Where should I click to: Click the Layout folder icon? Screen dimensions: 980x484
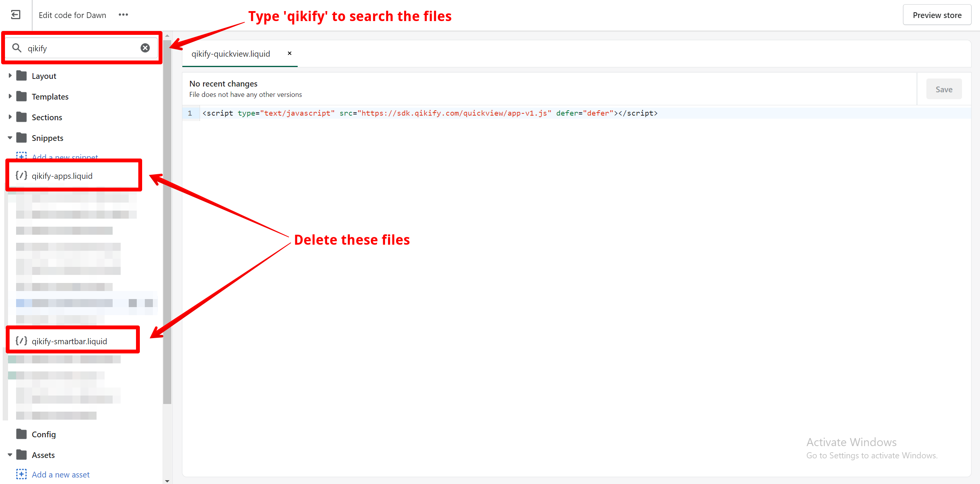click(x=21, y=76)
